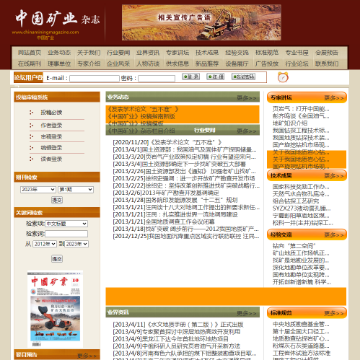
Task: Open 页岩气：打开中国能.. expert article
Action: (301, 109)
